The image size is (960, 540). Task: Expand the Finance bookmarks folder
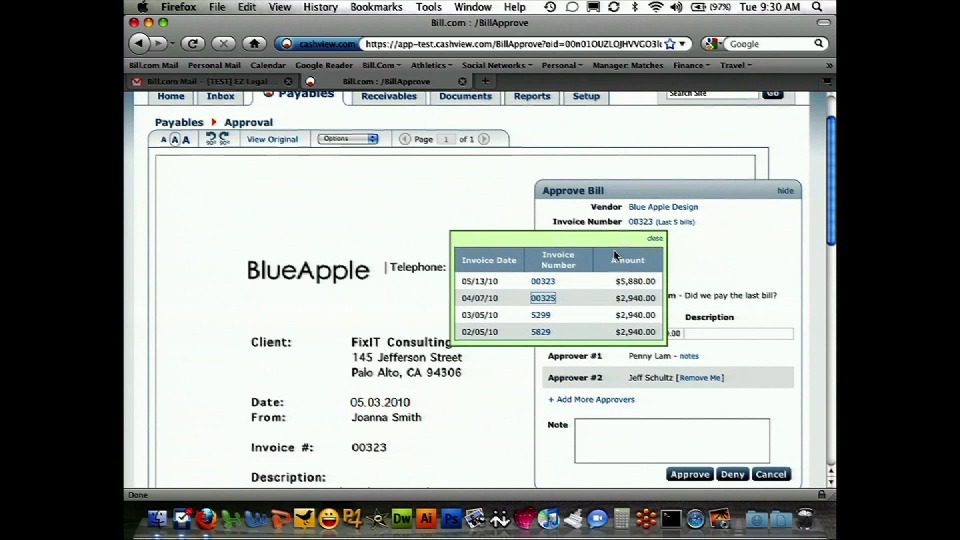[x=691, y=65]
